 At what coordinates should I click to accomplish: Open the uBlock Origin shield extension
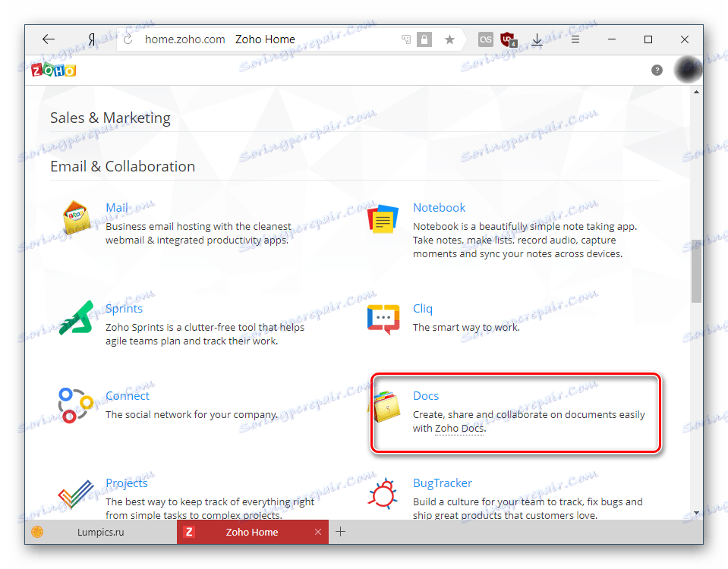tap(509, 39)
